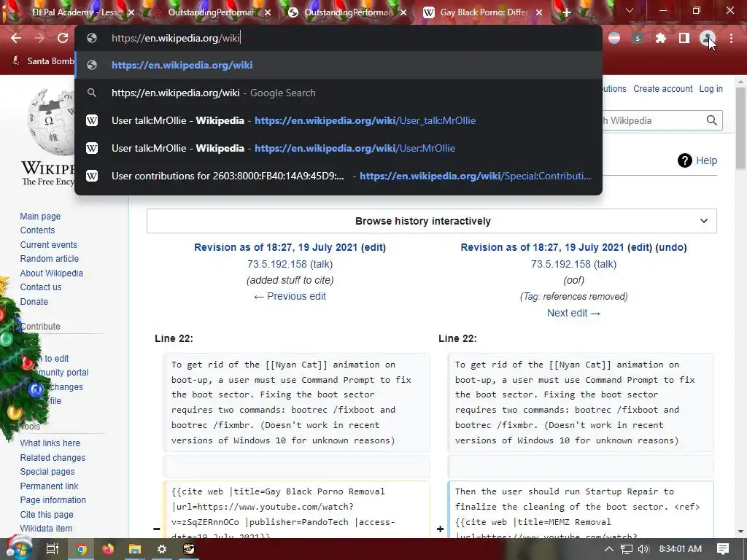Image resolution: width=747 pixels, height=560 pixels.
Task: Switch to Chrome on the taskbar
Action: coord(82,549)
